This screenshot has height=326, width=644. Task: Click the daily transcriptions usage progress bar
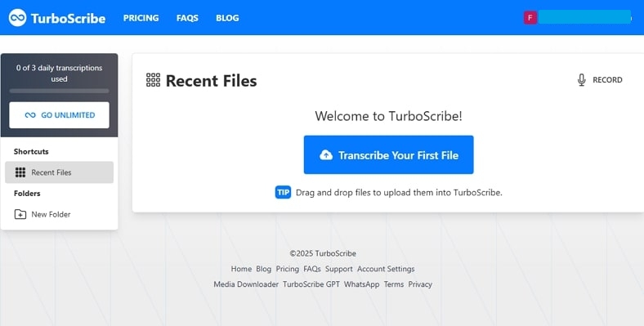[x=59, y=91]
